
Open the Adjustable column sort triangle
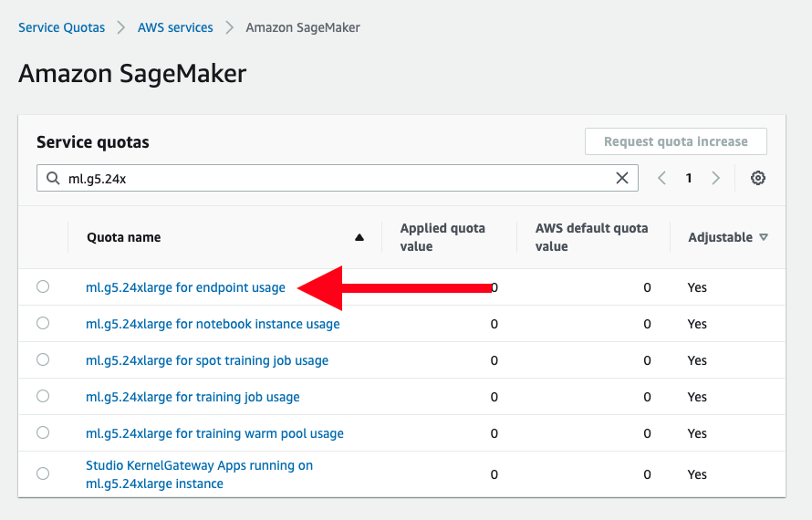(764, 237)
